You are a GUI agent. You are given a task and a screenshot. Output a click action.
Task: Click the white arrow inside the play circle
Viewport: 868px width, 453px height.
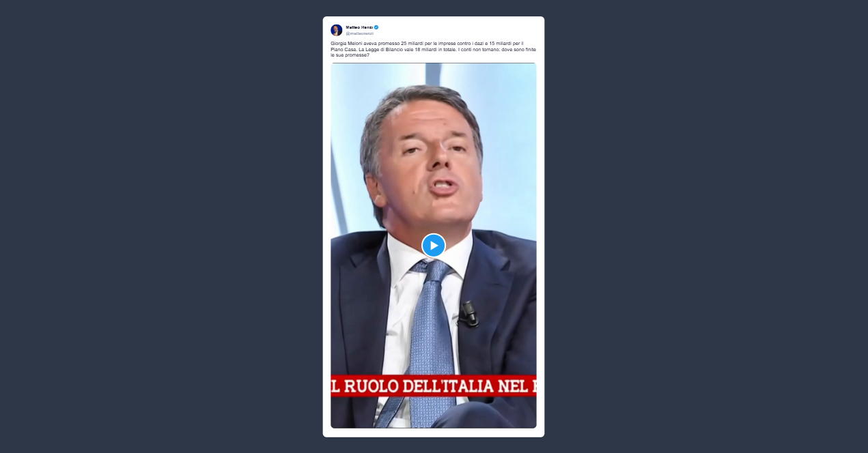pyautogui.click(x=434, y=245)
